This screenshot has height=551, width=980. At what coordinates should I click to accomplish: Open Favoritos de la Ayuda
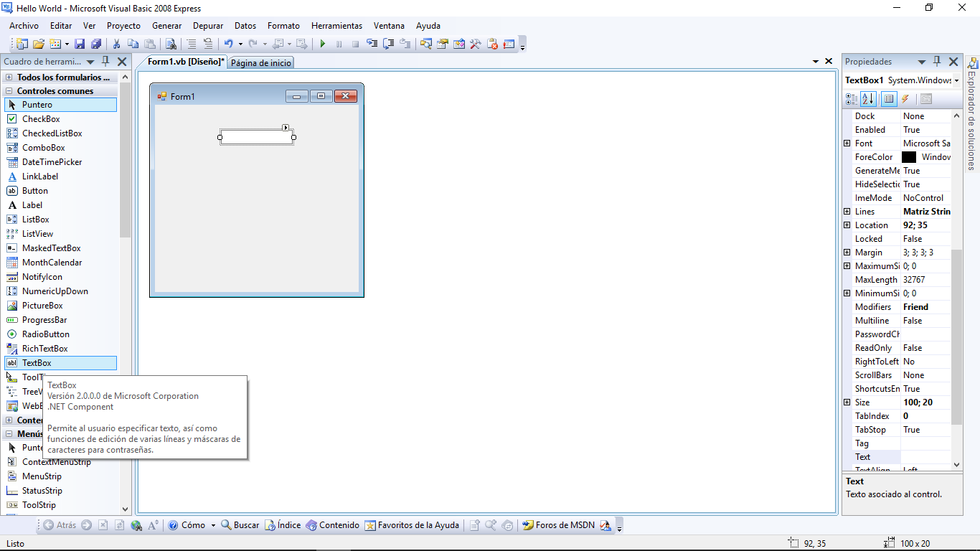click(x=412, y=525)
